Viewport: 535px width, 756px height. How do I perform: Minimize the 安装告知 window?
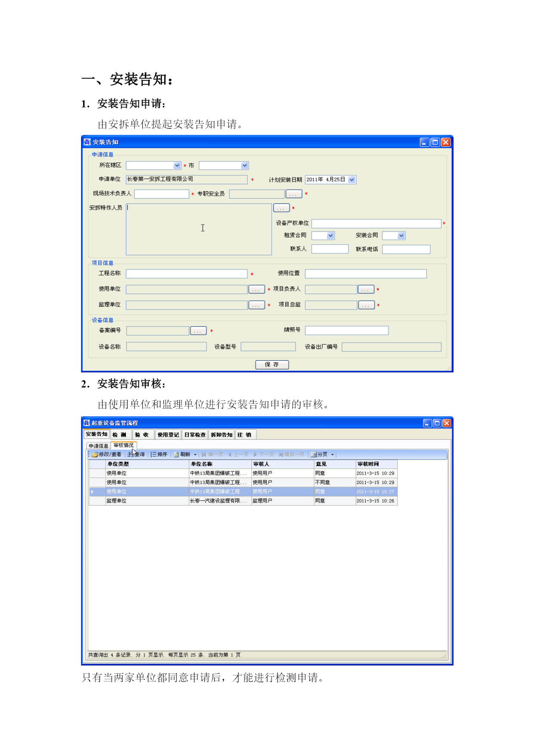point(425,142)
